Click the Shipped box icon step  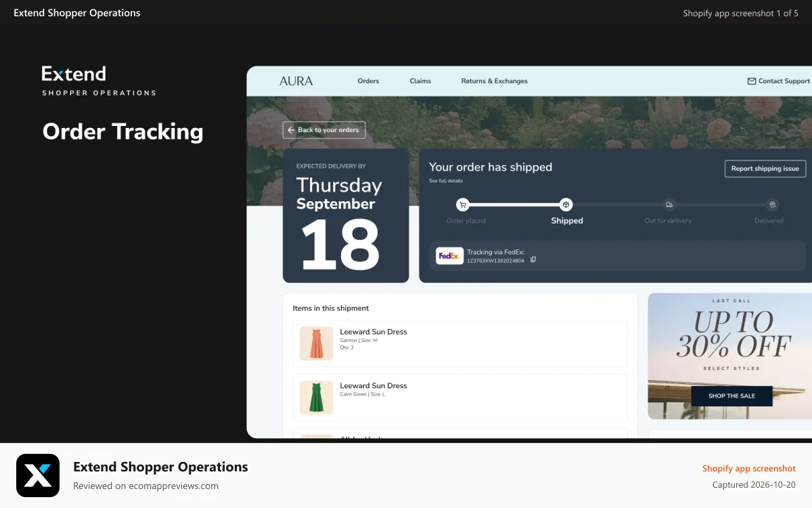click(x=566, y=205)
